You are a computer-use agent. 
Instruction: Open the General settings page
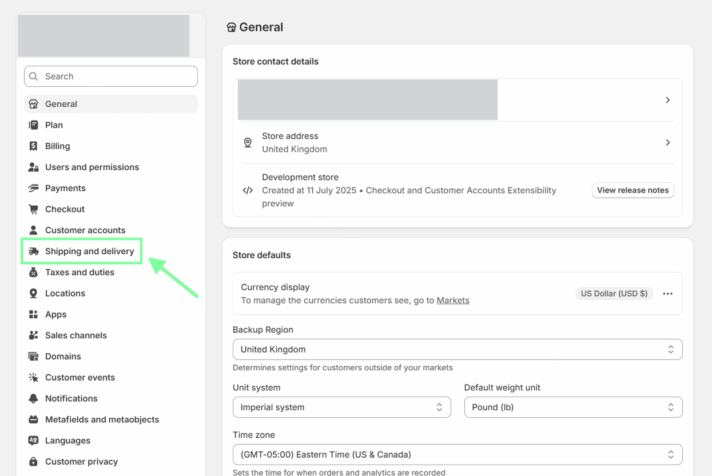coord(111,104)
